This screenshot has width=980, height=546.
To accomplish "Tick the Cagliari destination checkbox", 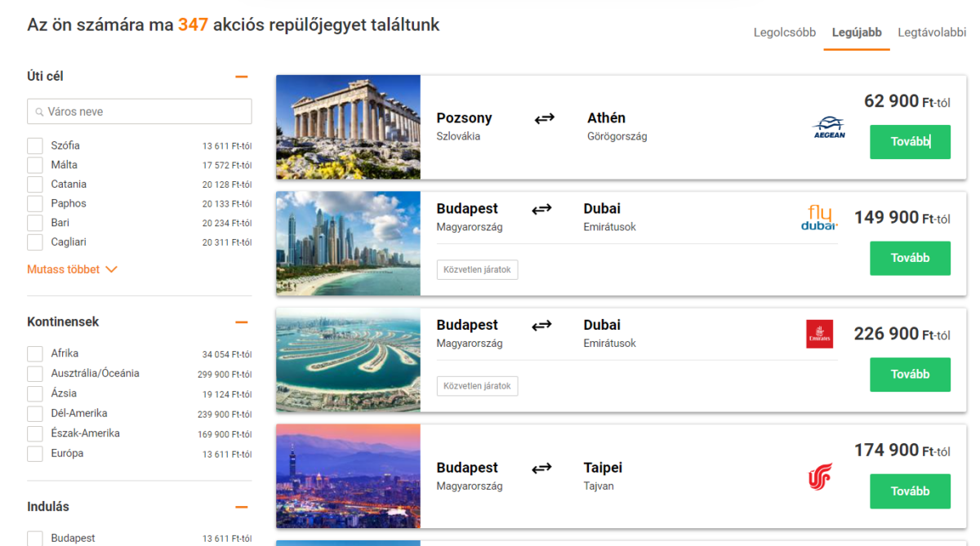I will pyautogui.click(x=35, y=242).
